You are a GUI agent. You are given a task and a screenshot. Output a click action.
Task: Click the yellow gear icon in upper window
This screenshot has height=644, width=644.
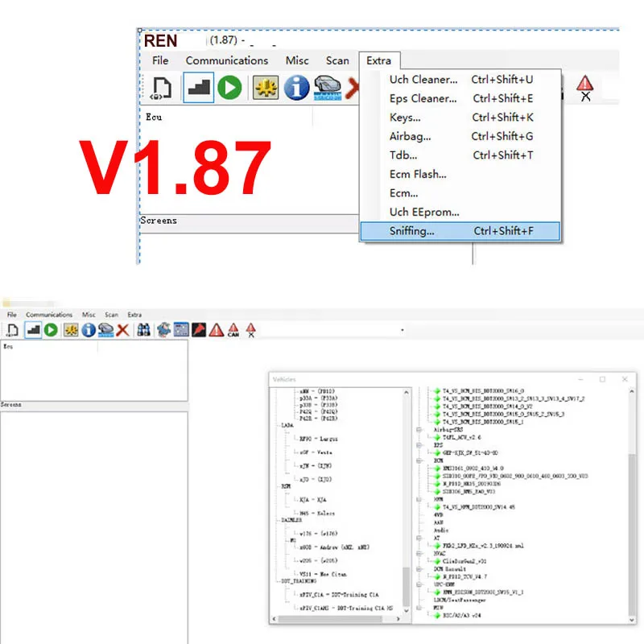pyautogui.click(x=266, y=88)
